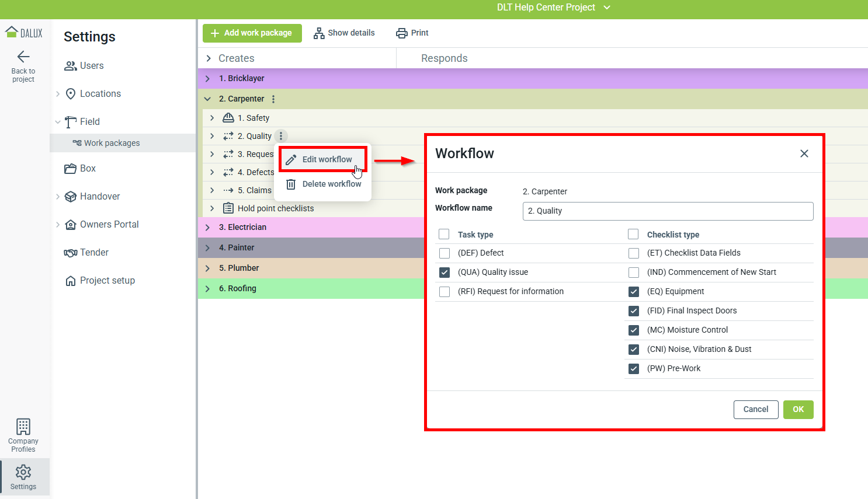Uncheck the (QUA) Quality issue checkbox
Image resolution: width=868 pixels, height=499 pixels.
[x=445, y=273]
